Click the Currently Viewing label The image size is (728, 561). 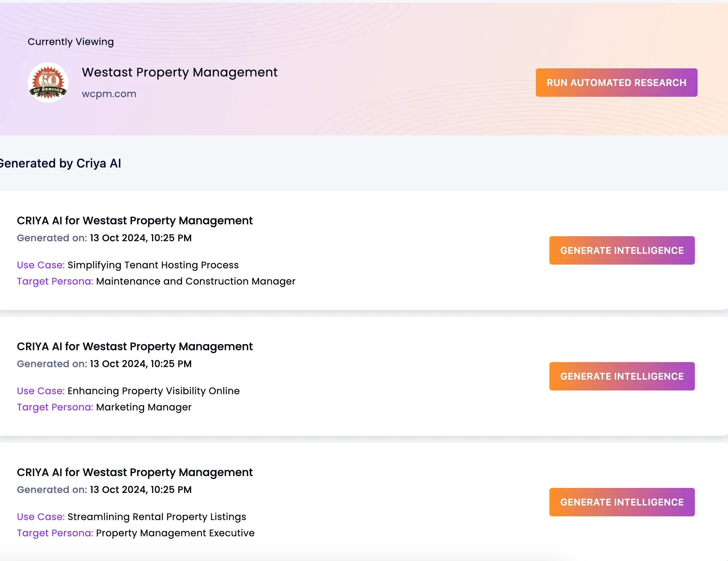click(x=71, y=42)
